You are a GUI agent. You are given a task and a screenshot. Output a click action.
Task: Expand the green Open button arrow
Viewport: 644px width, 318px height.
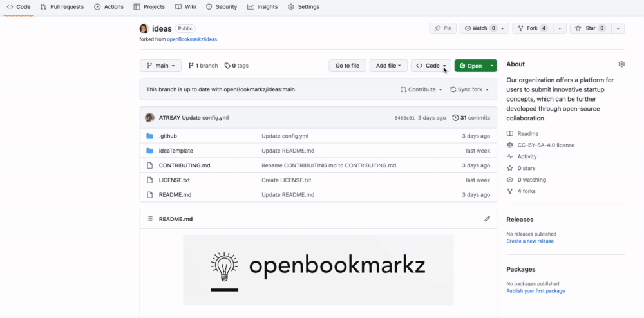492,66
